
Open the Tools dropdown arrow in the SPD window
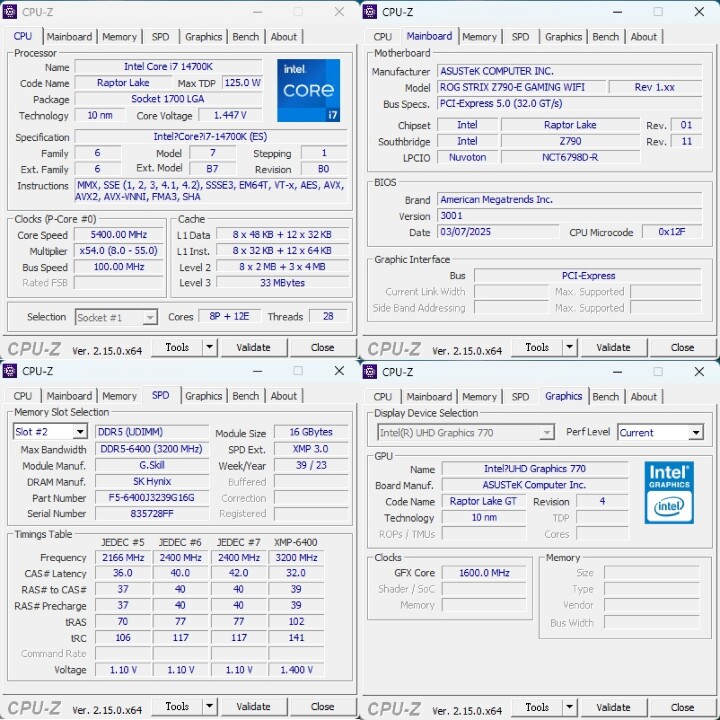209,706
